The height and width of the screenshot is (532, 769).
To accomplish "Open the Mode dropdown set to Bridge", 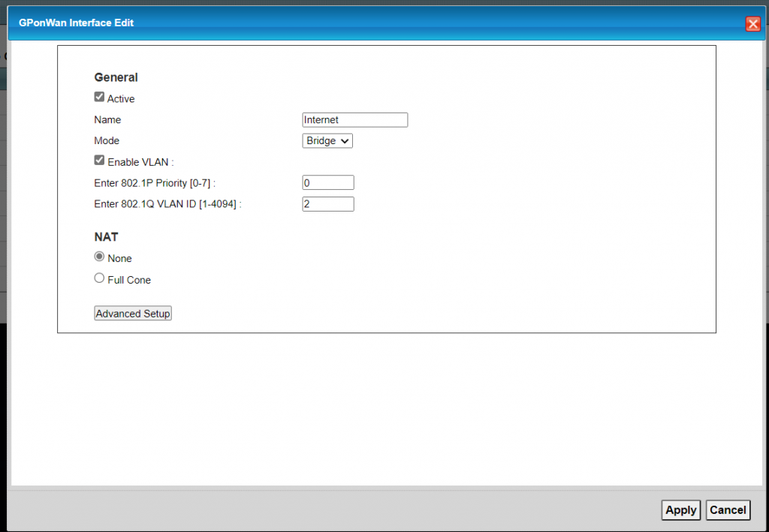I will coord(327,140).
